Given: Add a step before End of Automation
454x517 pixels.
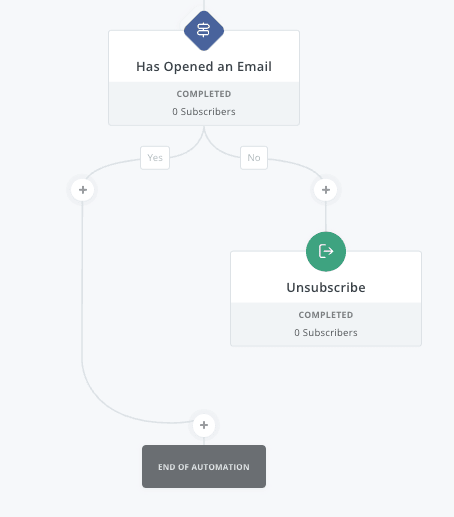Looking at the screenshot, I should pyautogui.click(x=204, y=425).
